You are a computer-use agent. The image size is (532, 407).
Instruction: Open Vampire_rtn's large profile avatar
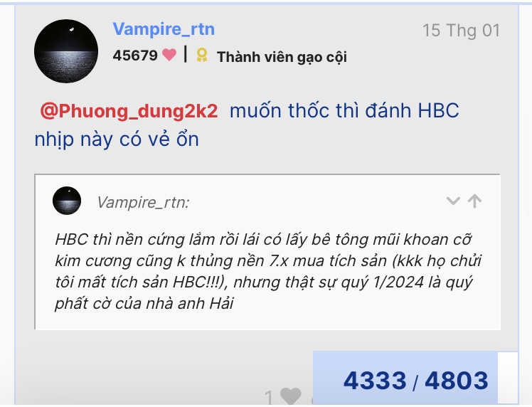coord(66,51)
